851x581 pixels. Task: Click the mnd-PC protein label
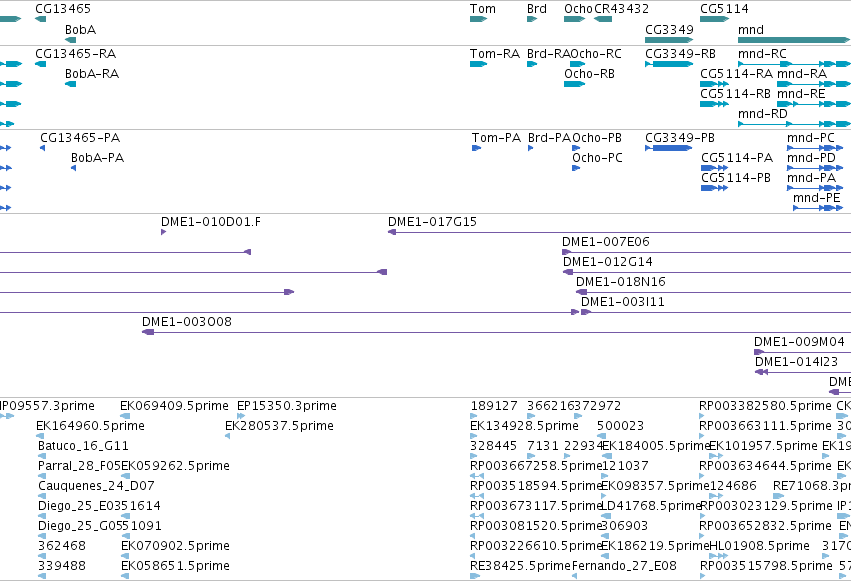click(x=811, y=138)
